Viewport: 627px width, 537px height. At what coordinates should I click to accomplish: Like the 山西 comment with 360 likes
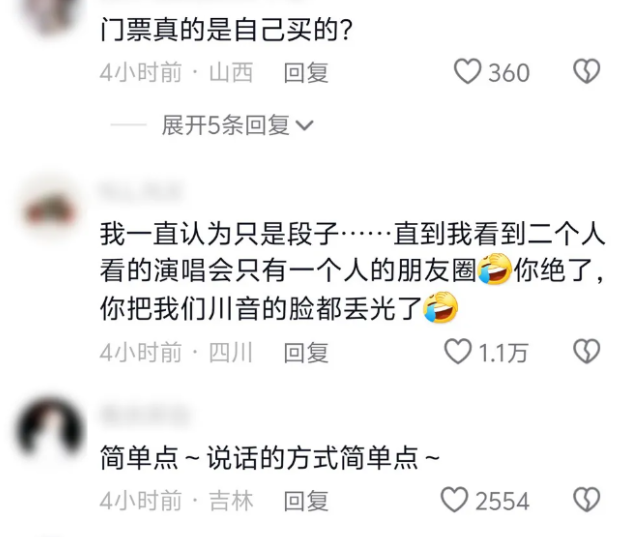pos(467,72)
